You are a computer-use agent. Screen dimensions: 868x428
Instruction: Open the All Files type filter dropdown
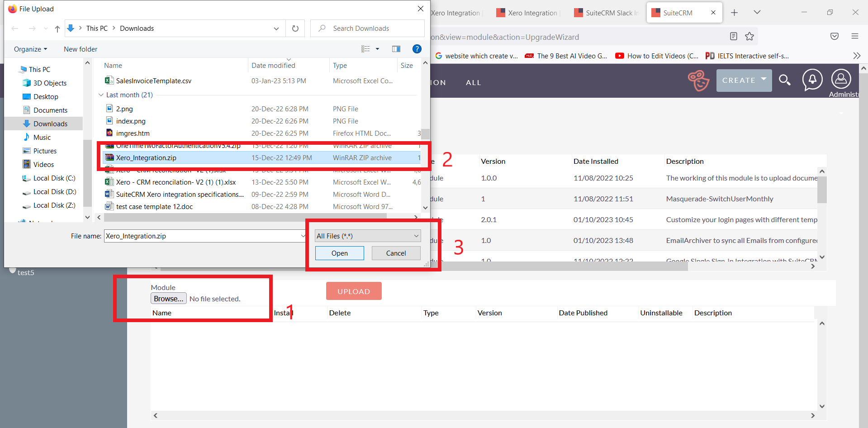click(x=368, y=236)
